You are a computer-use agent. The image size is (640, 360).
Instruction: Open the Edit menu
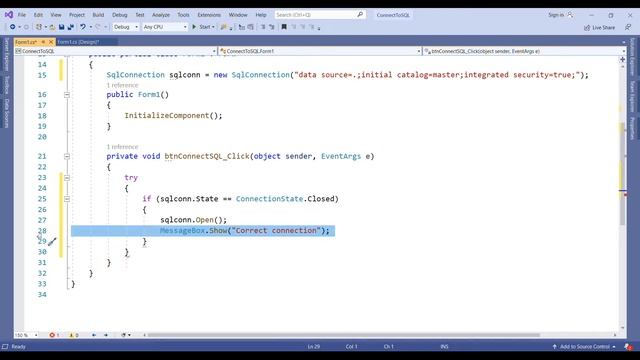coord(38,15)
